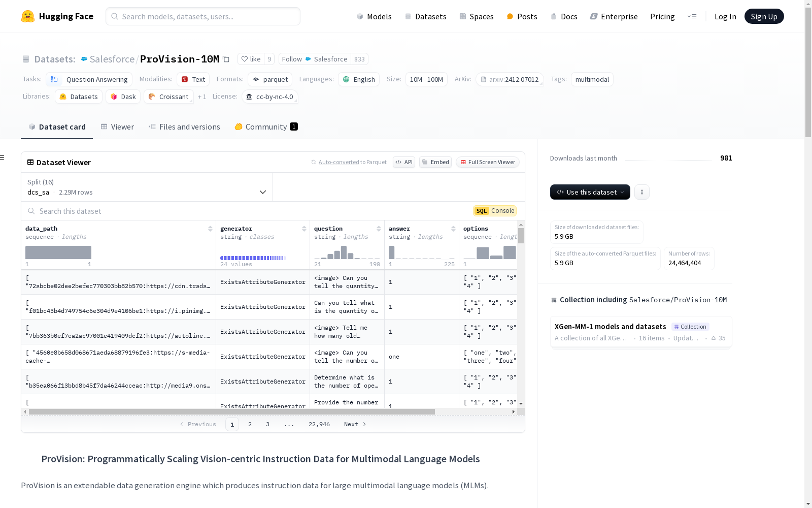
Task: Open the Docs menu
Action: click(x=564, y=16)
